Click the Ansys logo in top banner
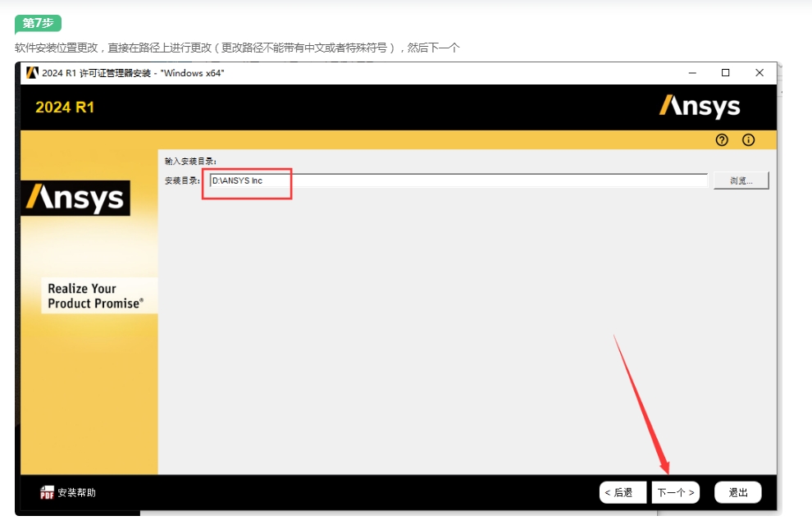 pos(699,107)
